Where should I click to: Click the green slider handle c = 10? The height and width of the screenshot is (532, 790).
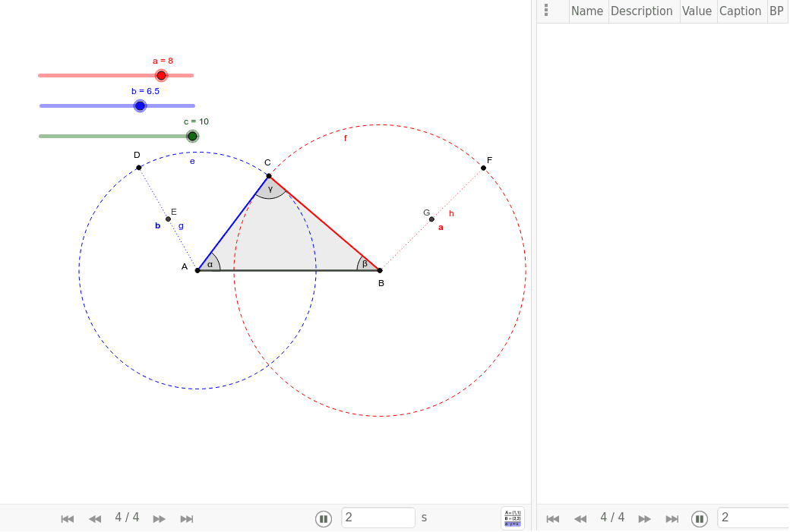pyautogui.click(x=192, y=136)
